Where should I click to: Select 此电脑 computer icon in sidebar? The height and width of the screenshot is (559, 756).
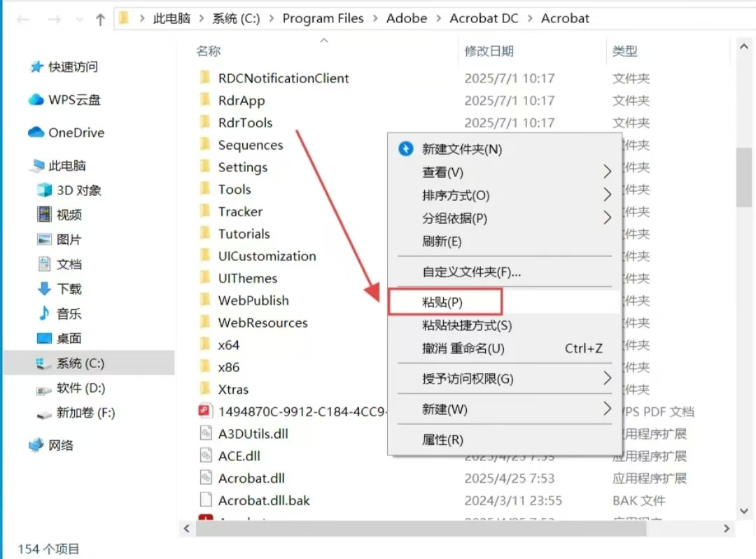coord(36,166)
